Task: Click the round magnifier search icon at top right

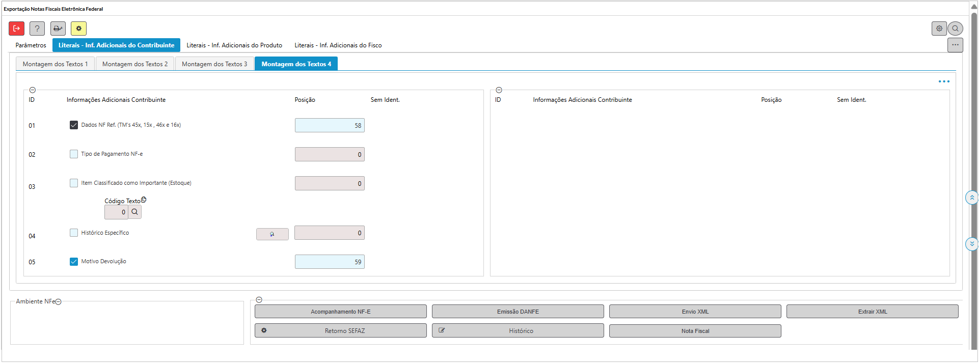Action: [x=956, y=29]
